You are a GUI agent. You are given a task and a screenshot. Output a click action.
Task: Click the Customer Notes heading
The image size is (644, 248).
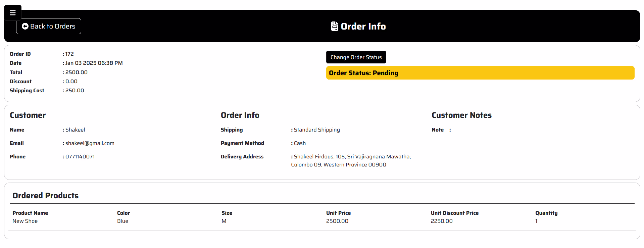tap(461, 115)
